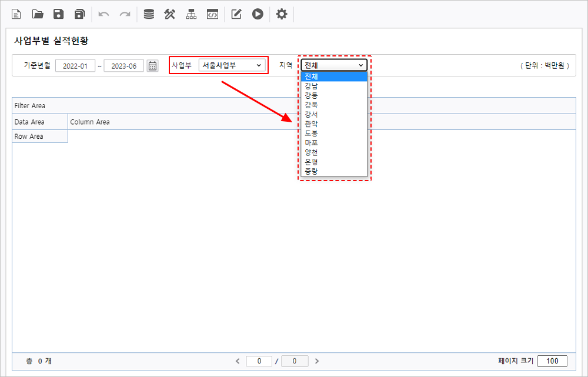Collapse the 지역 dropdown showing 전체
588x377 pixels.
coord(334,65)
